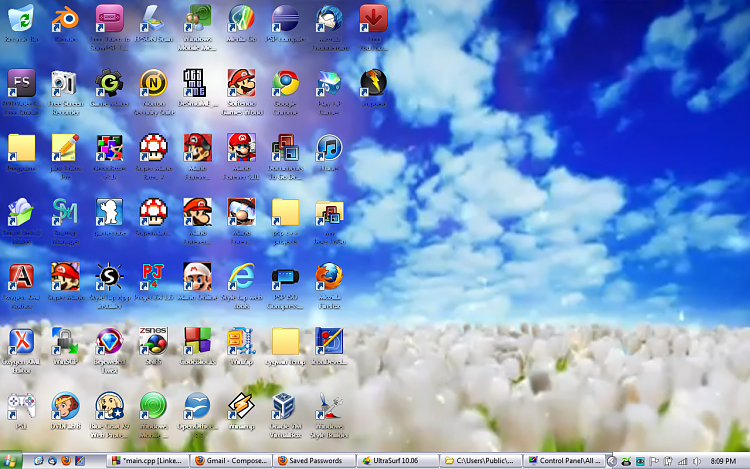Launch the Mozilla Thunderbird desktop shortcut
The image size is (750, 469).
[x=330, y=19]
